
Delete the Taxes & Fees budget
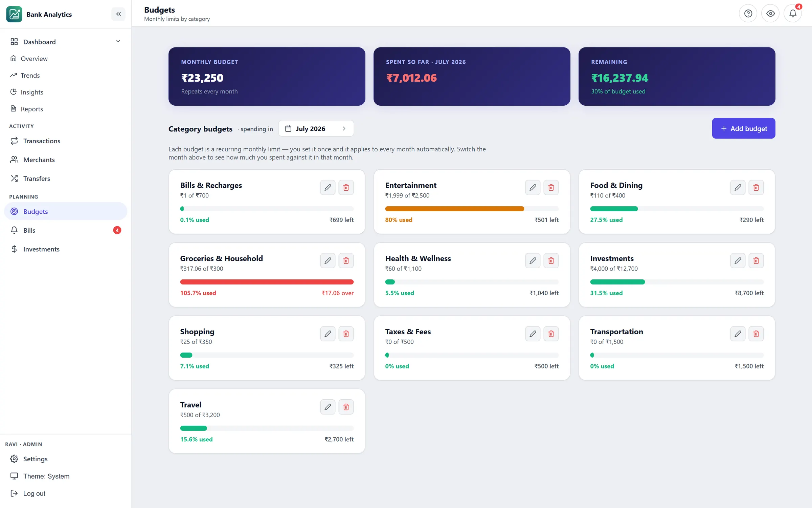coord(551,334)
